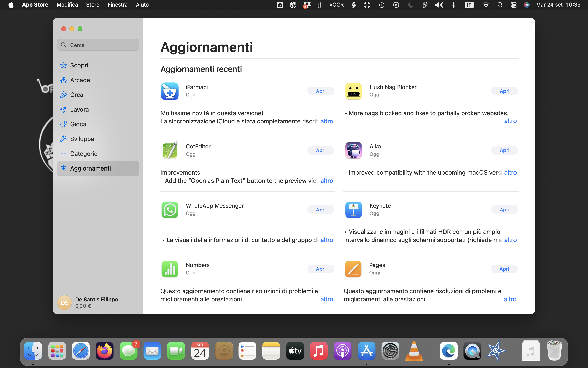Screen dimensions: 588x368
Task: Click Apri for Aiko
Action: coord(504,150)
